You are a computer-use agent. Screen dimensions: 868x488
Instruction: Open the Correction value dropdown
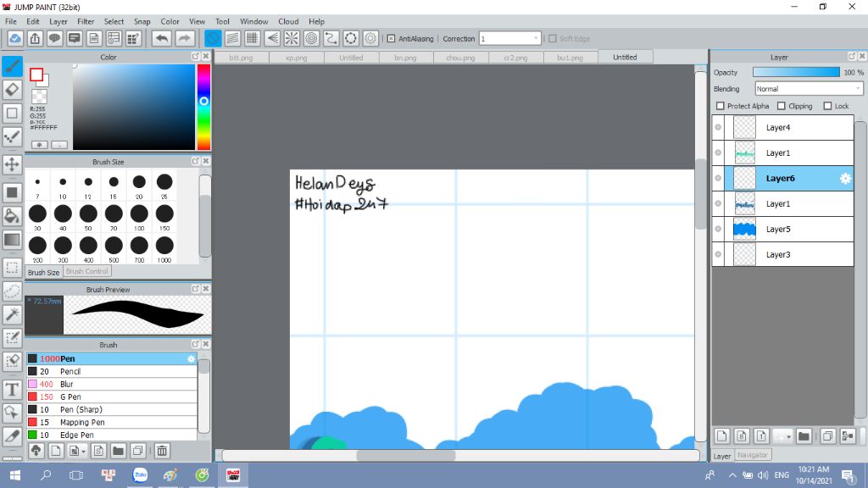coord(509,39)
